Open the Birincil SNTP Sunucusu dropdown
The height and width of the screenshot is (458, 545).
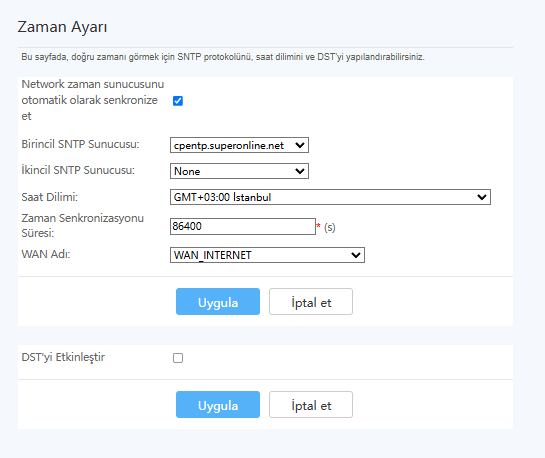(239, 145)
